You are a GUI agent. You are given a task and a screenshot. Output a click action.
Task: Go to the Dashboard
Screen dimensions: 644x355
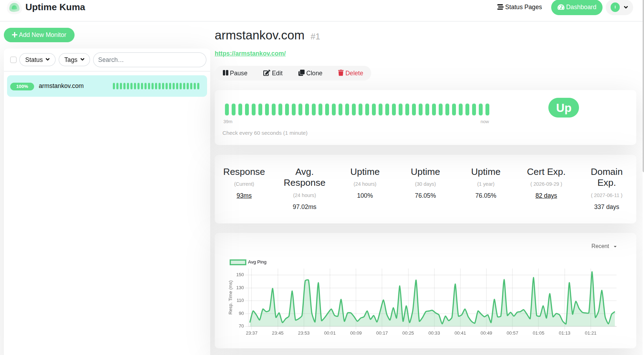coord(577,7)
